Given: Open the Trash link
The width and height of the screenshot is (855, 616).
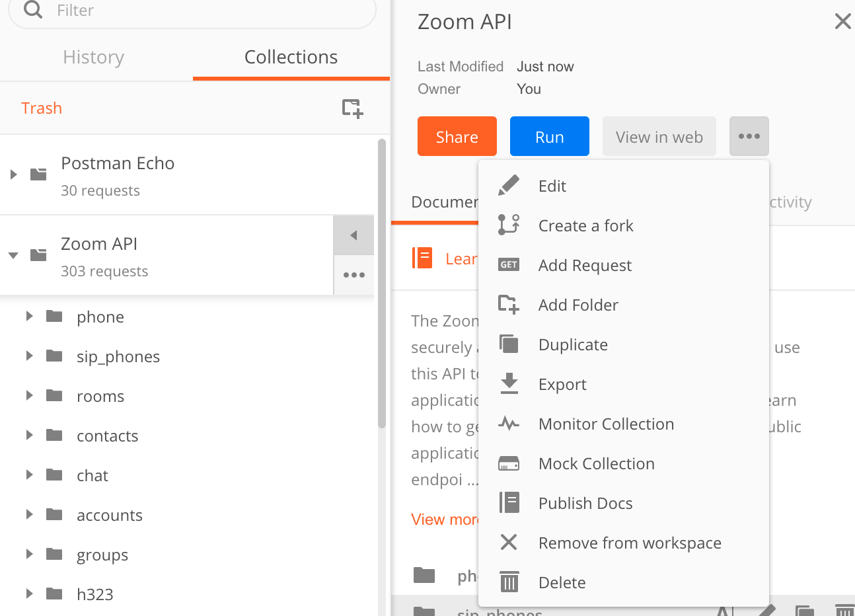Looking at the screenshot, I should [x=42, y=108].
